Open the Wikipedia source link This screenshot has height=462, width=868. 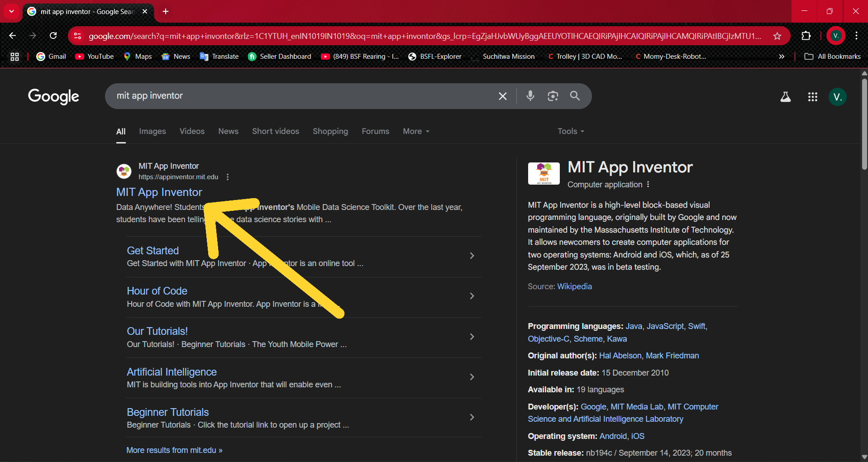[574, 286]
